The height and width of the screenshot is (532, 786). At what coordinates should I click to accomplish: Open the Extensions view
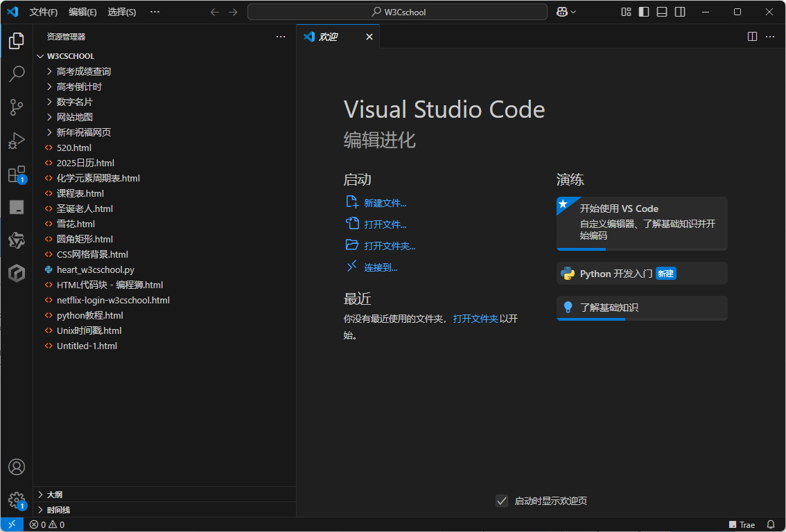(17, 175)
